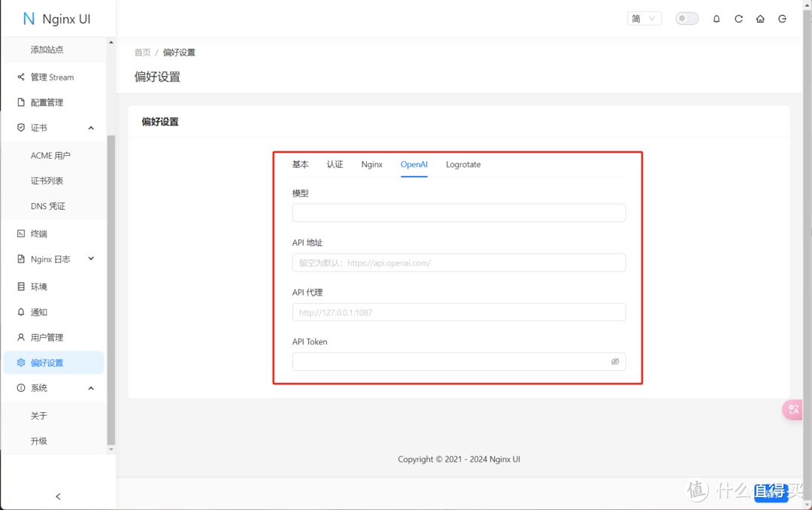
Task: Click the refresh icon in the top bar
Action: click(738, 18)
